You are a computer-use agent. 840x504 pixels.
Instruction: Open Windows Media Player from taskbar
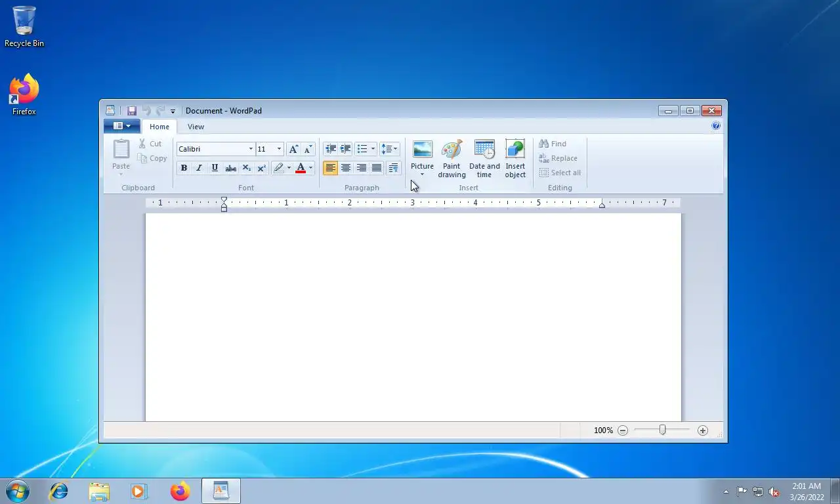pyautogui.click(x=139, y=491)
